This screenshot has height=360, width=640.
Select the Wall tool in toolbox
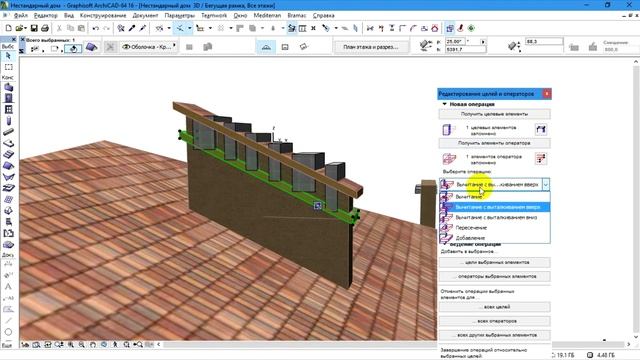[8, 87]
